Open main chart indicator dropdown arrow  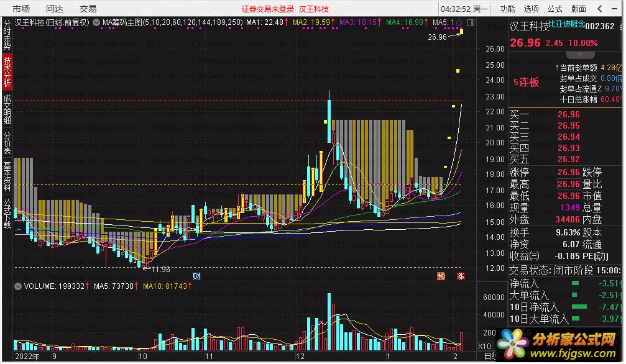click(96, 22)
